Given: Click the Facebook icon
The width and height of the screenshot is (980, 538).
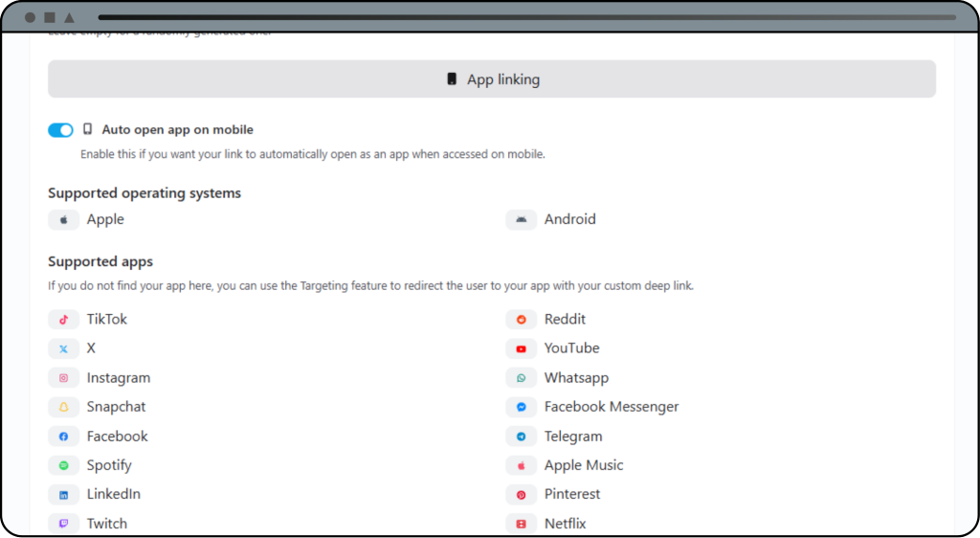Looking at the screenshot, I should 64,437.
